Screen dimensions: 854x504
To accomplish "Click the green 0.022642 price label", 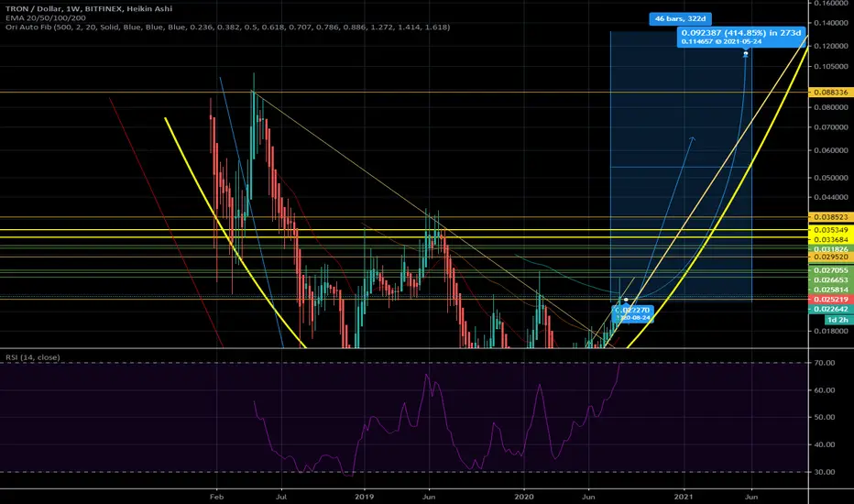I will [830, 309].
